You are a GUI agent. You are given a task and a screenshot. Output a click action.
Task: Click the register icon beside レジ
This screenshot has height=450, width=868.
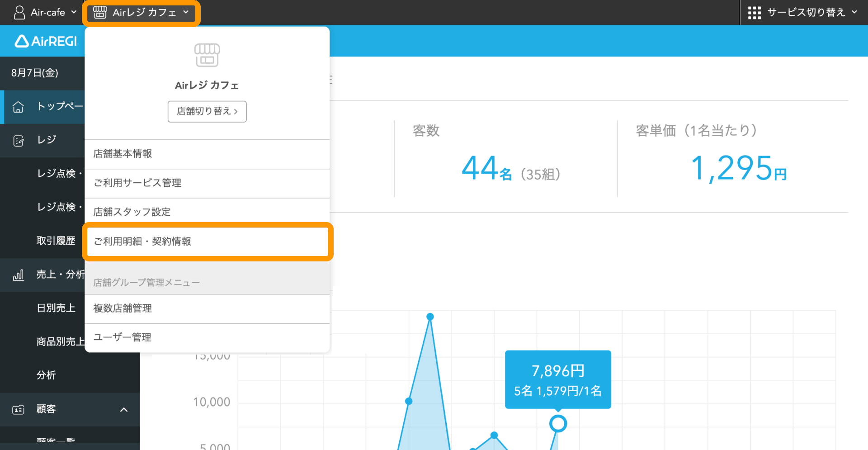[x=19, y=141]
